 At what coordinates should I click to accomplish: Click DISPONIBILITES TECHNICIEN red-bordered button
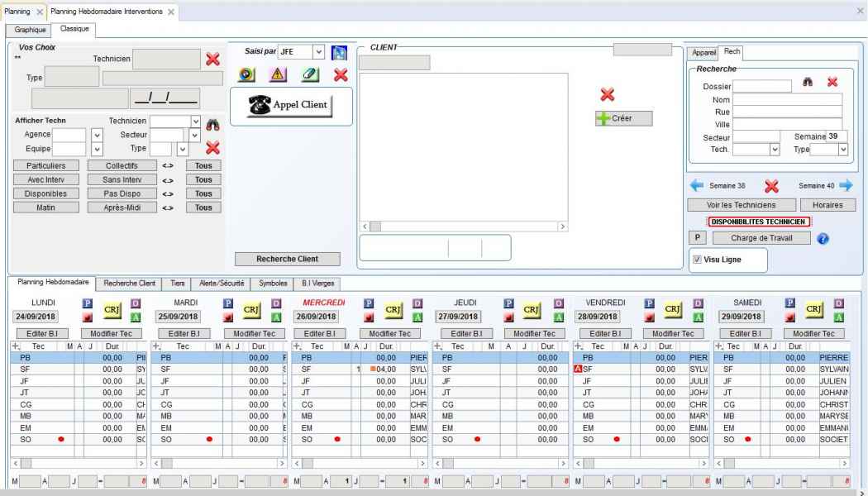point(758,222)
